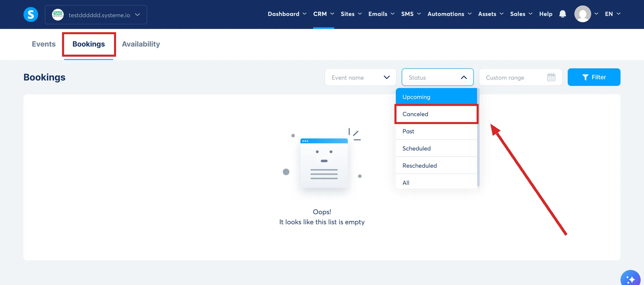This screenshot has width=644, height=285.
Task: Expand the EN language selector
Action: tap(612, 14)
